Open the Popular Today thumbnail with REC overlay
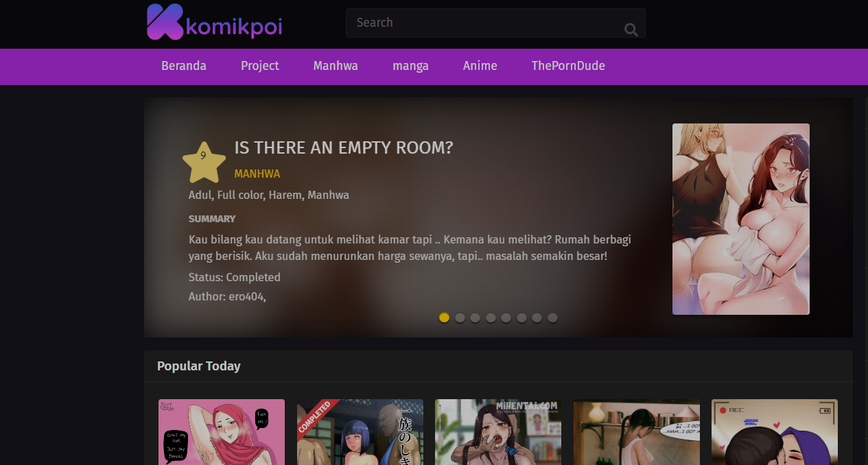 (775, 432)
